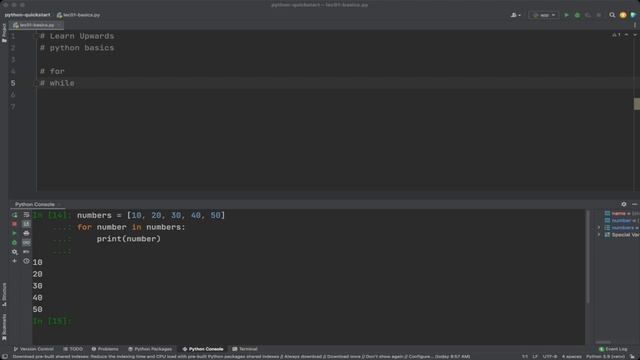The height and width of the screenshot is (360, 640).
Task: Close the lec01-basics.py editor tab
Action: 59,25
